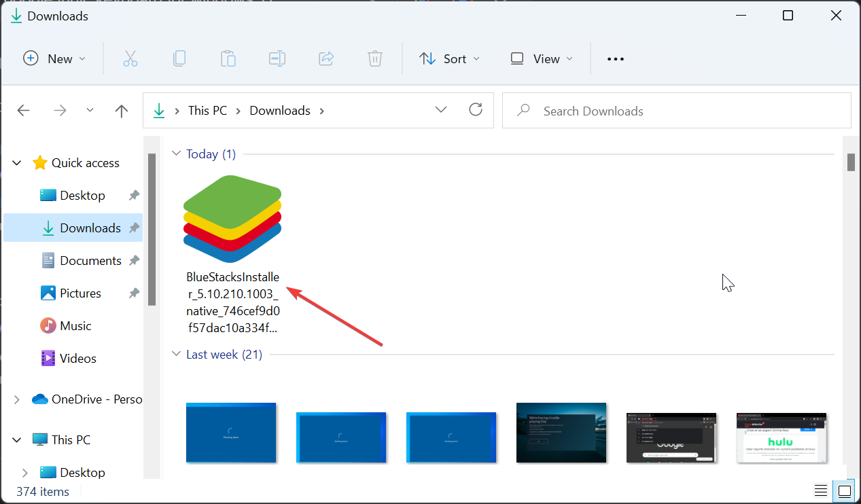Click the forward navigation arrow

pos(60,110)
